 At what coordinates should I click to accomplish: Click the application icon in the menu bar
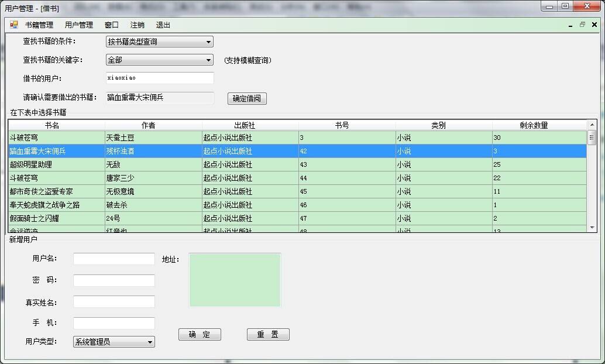[12, 25]
